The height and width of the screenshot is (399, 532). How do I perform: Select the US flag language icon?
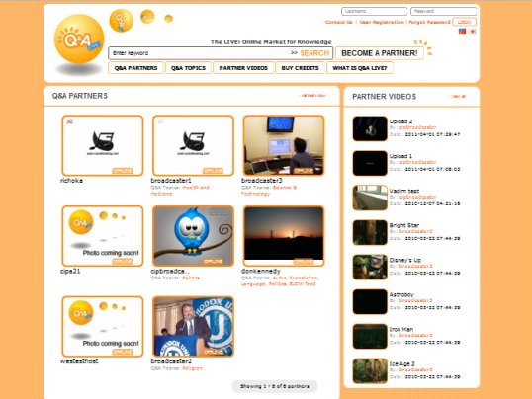coord(462,31)
